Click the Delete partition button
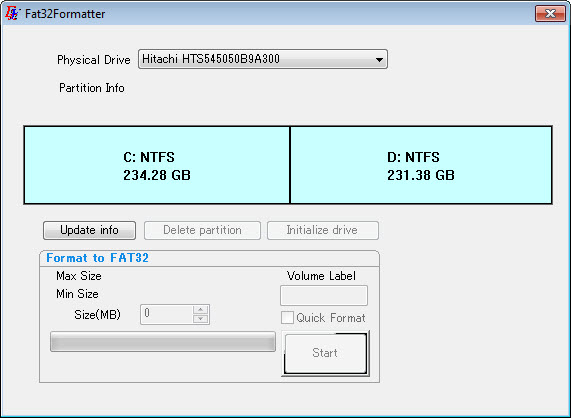 (202, 230)
